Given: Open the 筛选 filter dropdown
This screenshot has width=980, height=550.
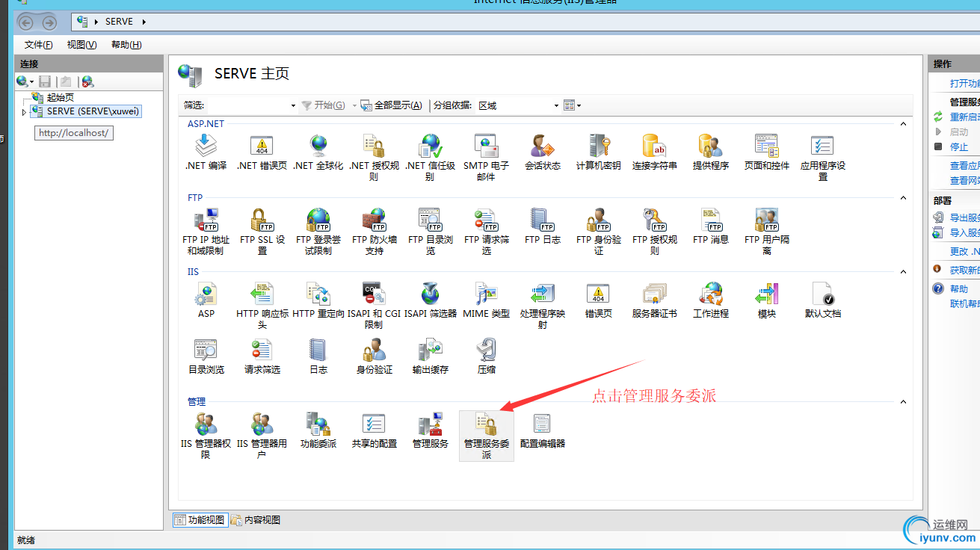Looking at the screenshot, I should coord(292,105).
